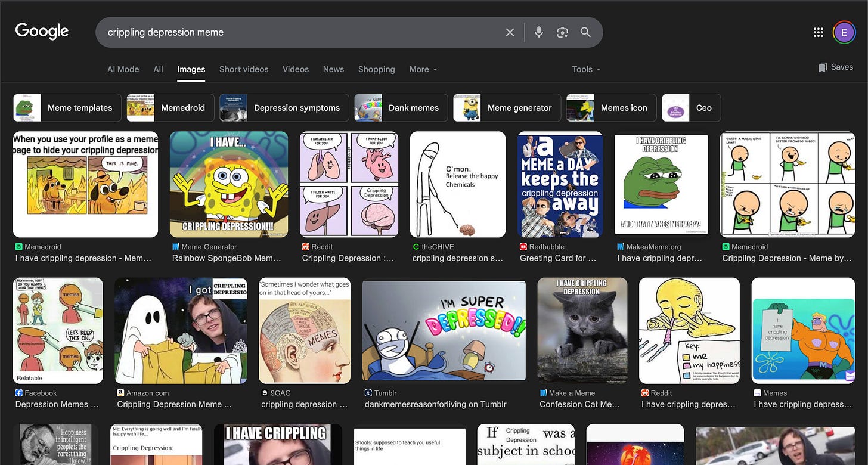Open the Google apps grid
868x465 pixels.
pyautogui.click(x=819, y=32)
